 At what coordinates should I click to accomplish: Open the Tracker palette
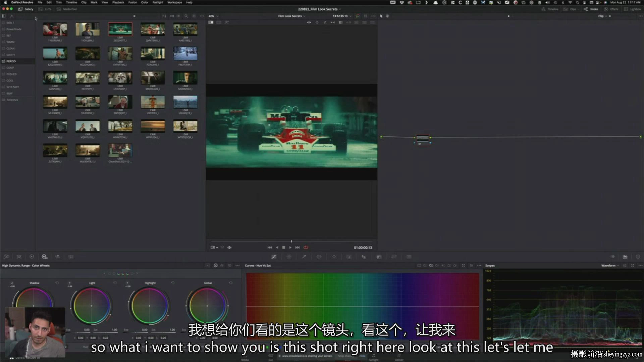click(334, 257)
